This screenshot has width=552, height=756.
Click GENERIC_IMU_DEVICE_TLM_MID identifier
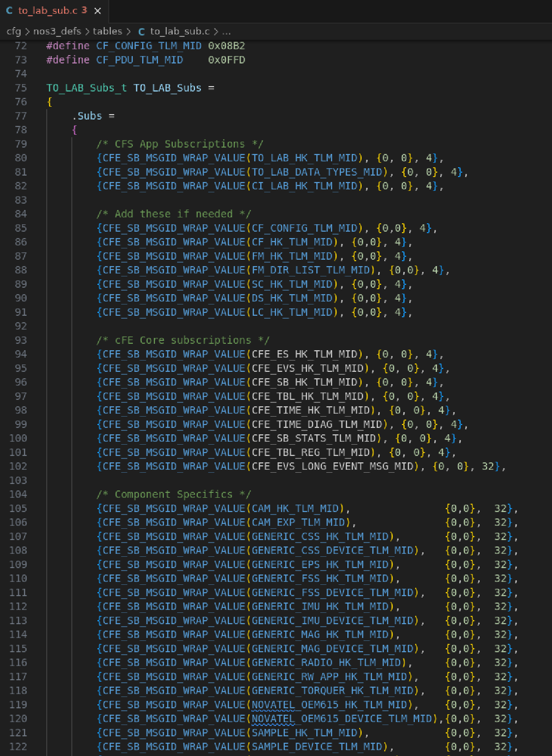coord(333,621)
